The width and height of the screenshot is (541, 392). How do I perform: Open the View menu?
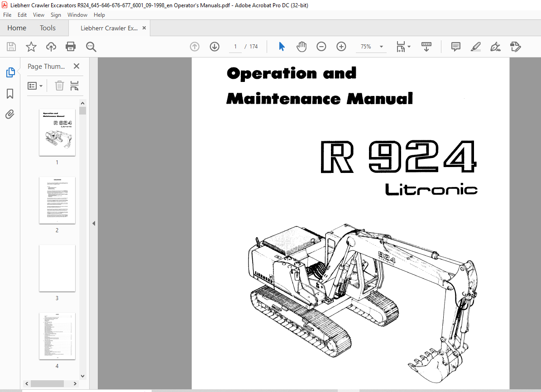coord(38,15)
